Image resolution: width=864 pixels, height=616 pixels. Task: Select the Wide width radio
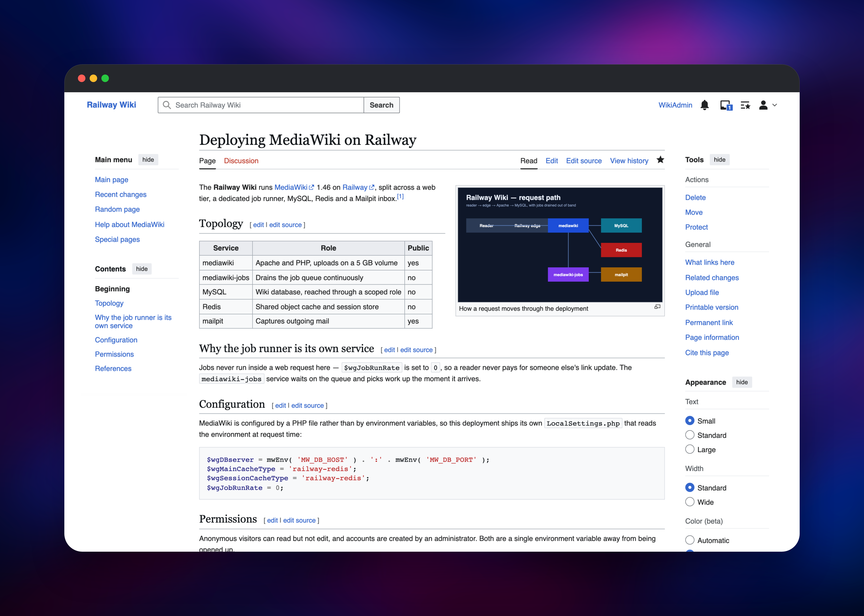(690, 502)
